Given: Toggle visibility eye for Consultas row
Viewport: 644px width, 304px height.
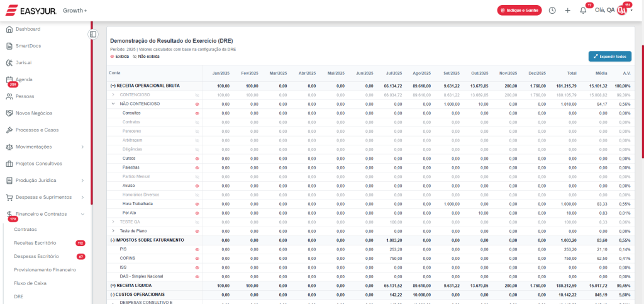Looking at the screenshot, I should [x=197, y=113].
